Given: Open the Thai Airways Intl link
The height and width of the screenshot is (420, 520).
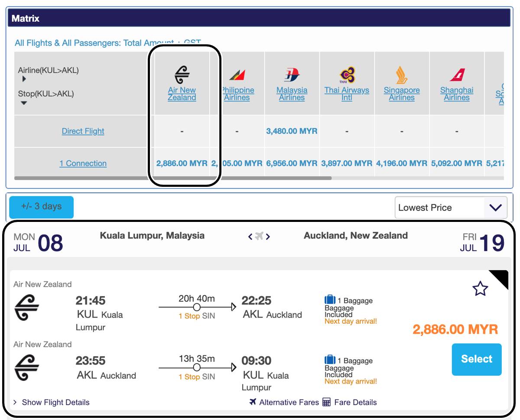Looking at the screenshot, I should (347, 94).
